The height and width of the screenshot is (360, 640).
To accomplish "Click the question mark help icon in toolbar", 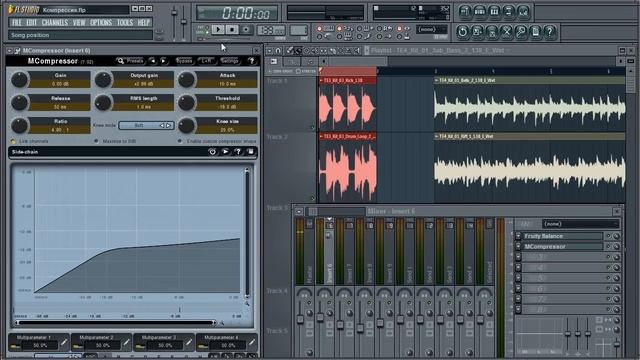I will click(550, 31).
